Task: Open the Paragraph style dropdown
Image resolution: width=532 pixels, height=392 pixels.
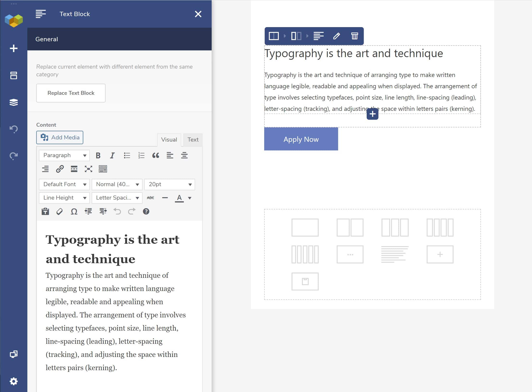Action: (x=64, y=155)
